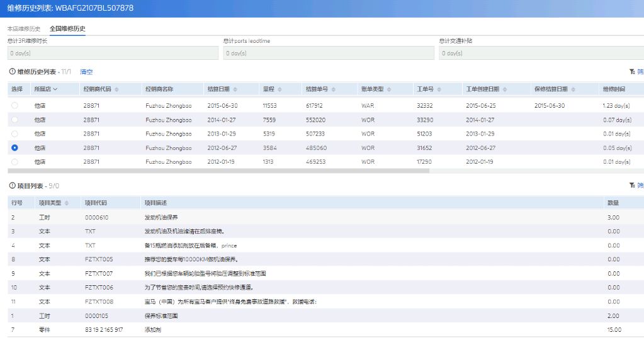Click the horizontal scrollbar under history table
The width and height of the screenshot is (644, 352).
click(x=218, y=171)
